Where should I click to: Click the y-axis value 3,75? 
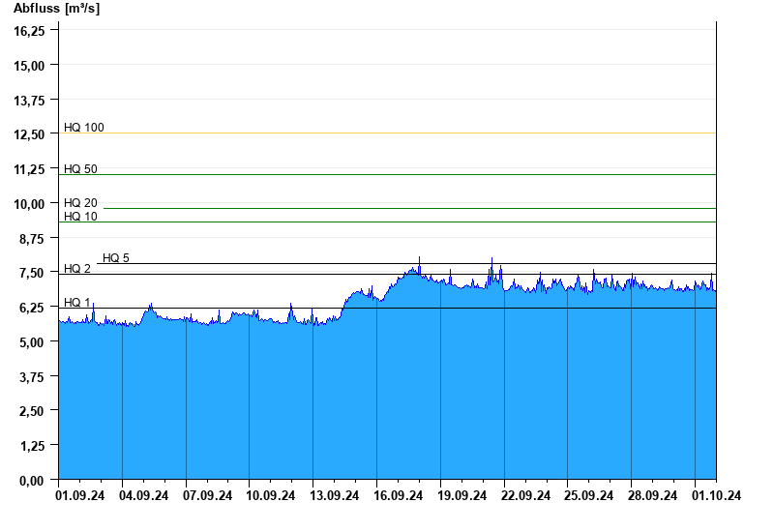(32, 377)
